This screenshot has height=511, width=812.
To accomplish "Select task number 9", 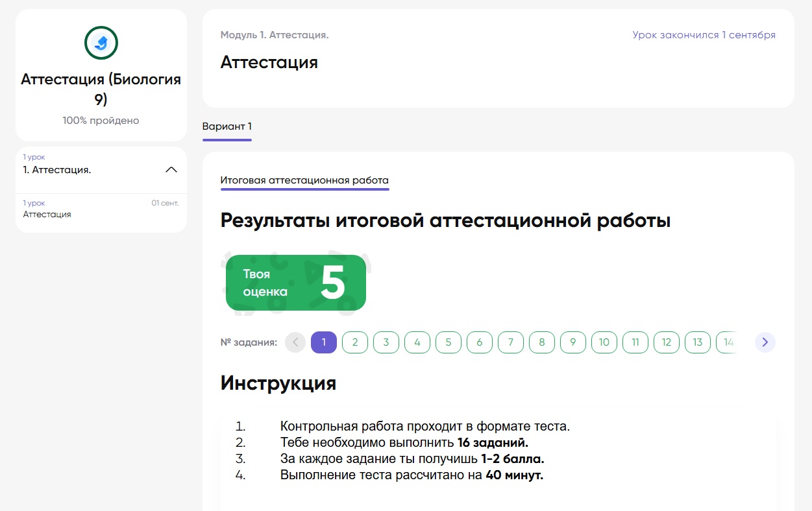I will pos(573,342).
